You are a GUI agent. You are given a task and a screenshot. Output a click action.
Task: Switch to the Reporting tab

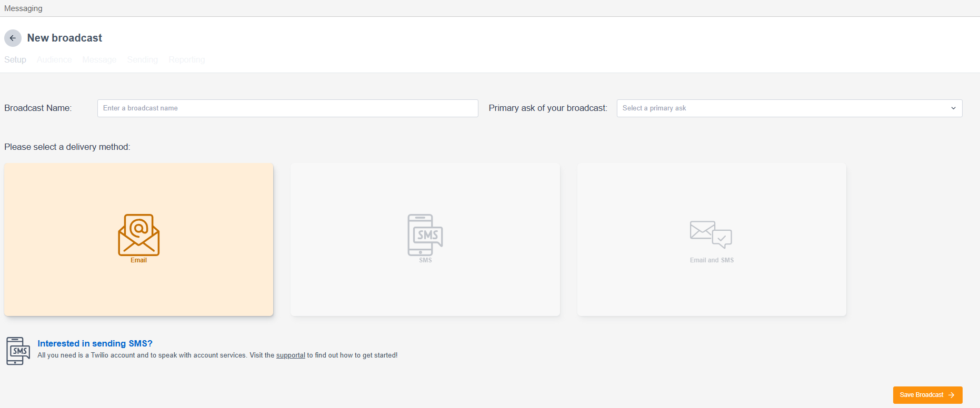point(187,59)
